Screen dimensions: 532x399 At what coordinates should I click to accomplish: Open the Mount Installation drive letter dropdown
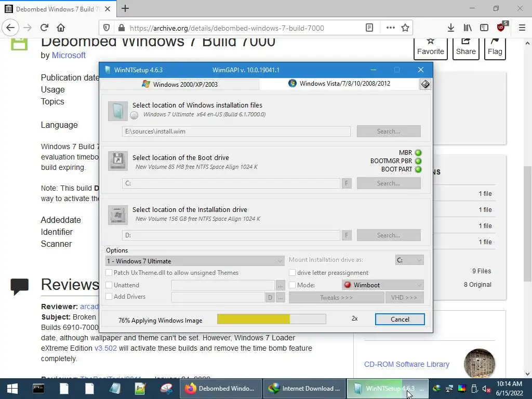409,260
